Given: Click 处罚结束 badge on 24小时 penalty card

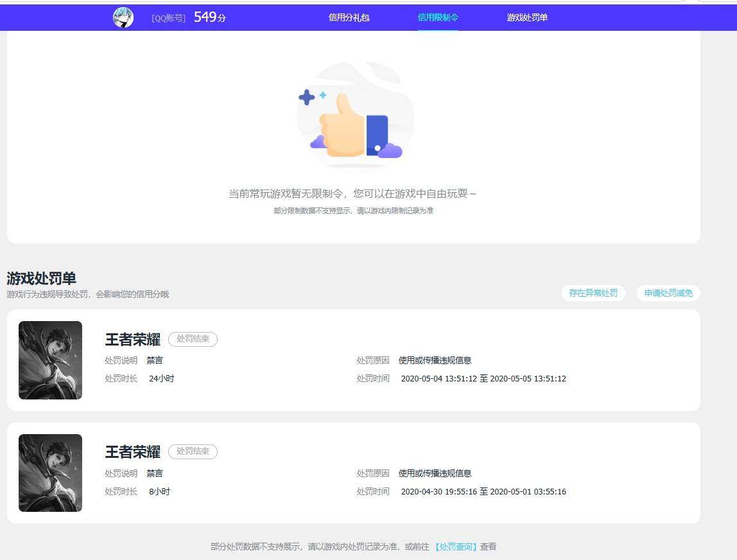Looking at the screenshot, I should (x=193, y=339).
